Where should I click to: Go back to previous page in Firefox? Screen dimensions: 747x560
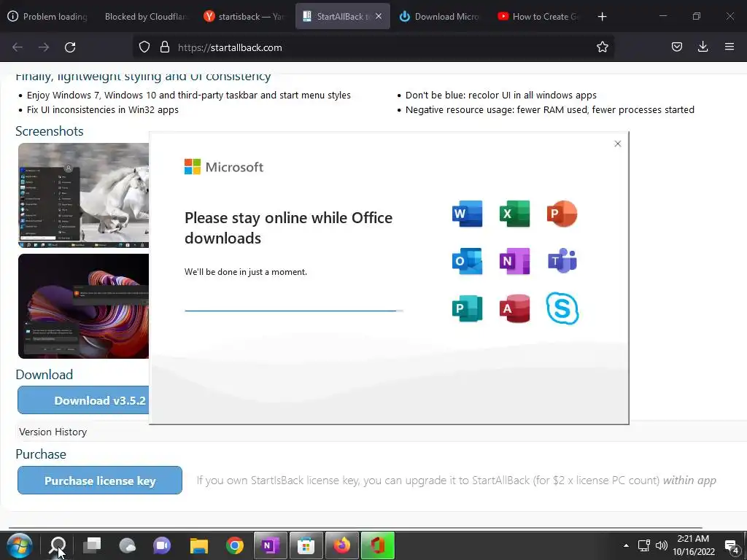click(x=18, y=47)
